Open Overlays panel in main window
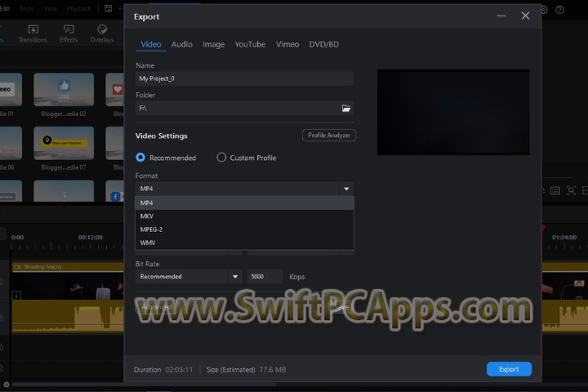 pos(101,33)
